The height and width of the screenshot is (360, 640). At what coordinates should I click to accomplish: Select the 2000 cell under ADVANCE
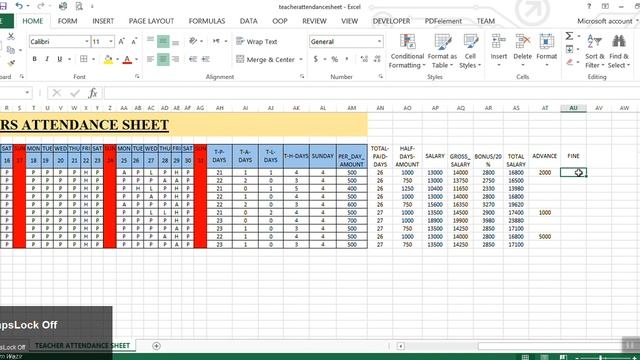[544, 172]
